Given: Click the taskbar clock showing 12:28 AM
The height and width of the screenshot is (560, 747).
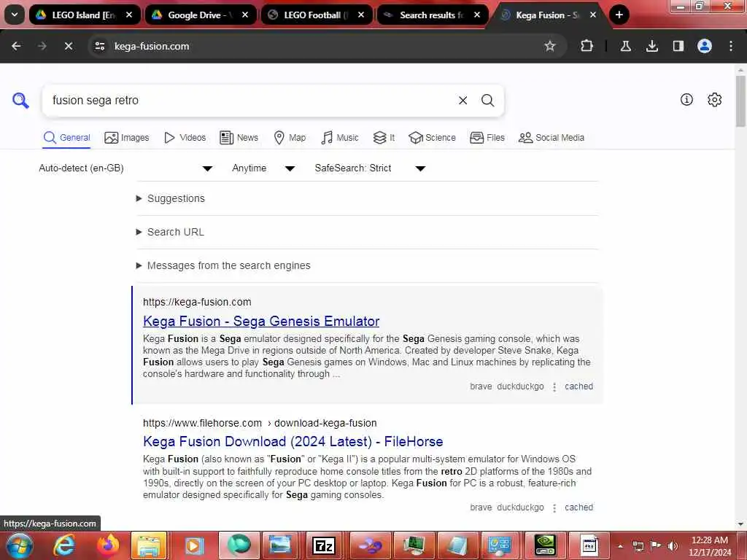Looking at the screenshot, I should 710,545.
